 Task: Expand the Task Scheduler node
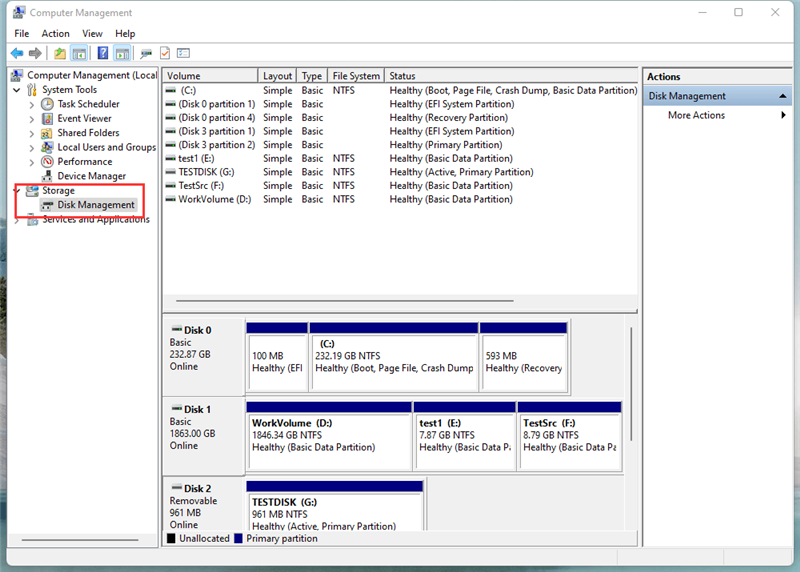[32, 105]
